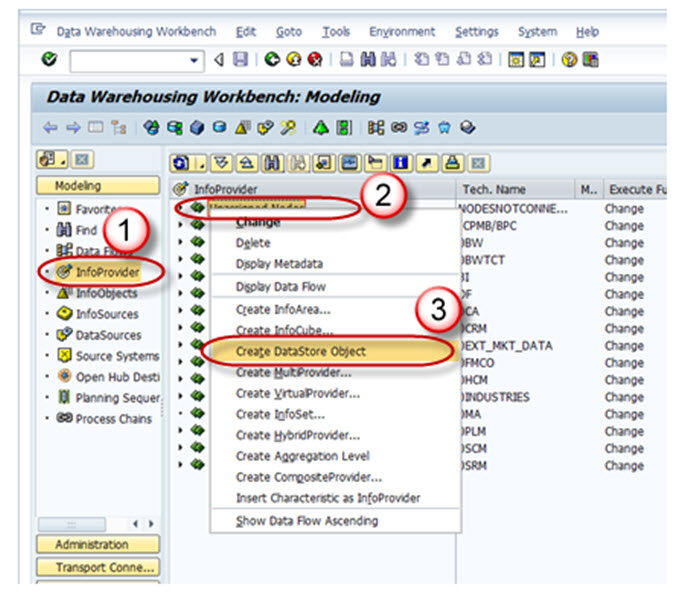The height and width of the screenshot is (595, 680).
Task: Select Create DataStore Object from context menu
Action: click(x=300, y=351)
